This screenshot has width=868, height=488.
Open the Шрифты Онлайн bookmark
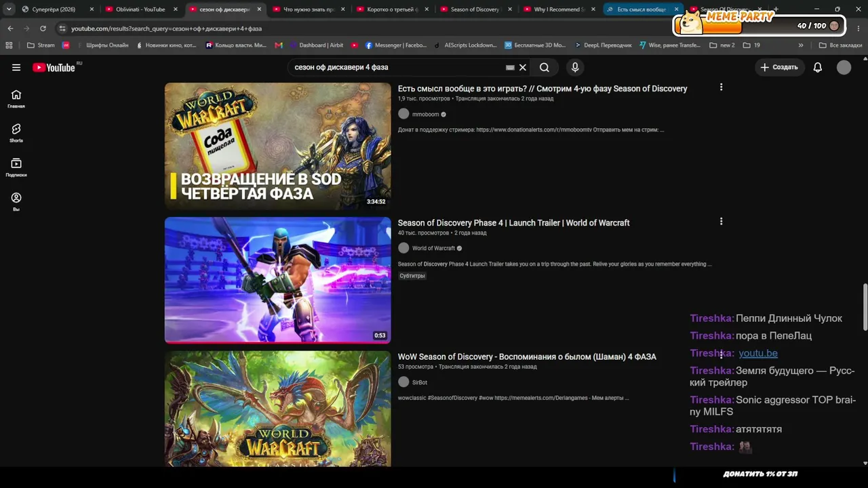tap(102, 45)
